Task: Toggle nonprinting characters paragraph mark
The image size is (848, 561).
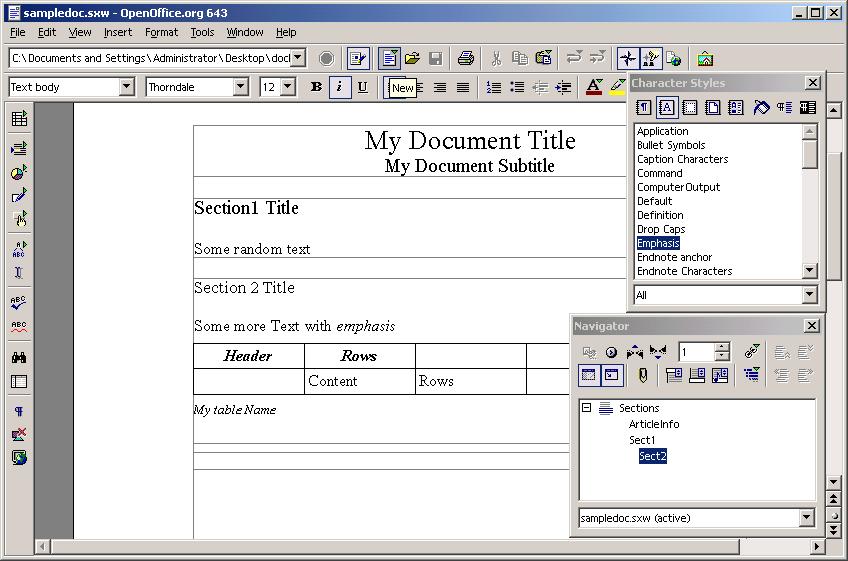Action: point(19,411)
